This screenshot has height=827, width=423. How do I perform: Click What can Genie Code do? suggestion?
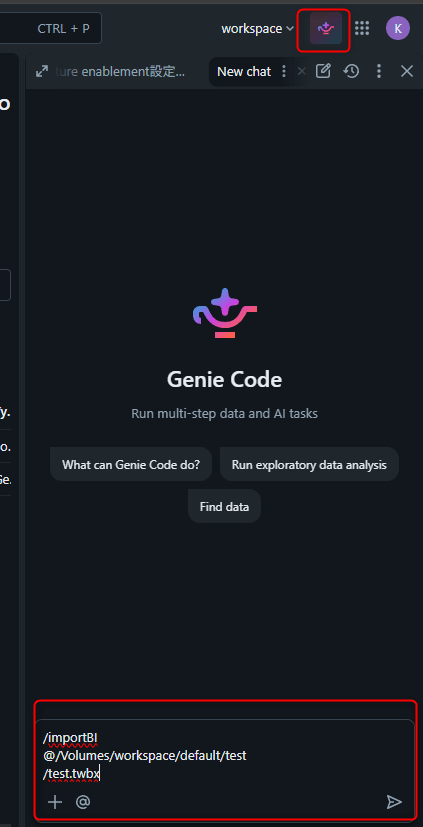tap(131, 465)
